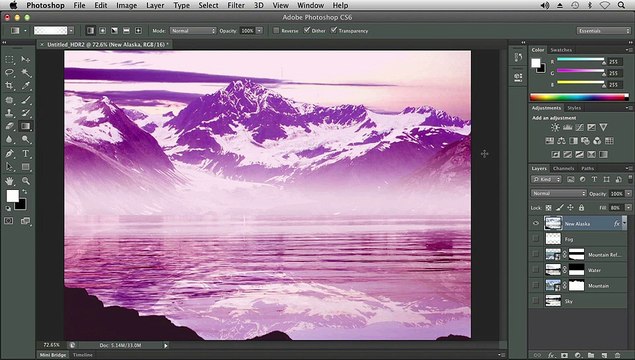Screen dimensions: 635x360
Task: Open the Fill percentage dropdown arrow
Action: pyautogui.click(x=629, y=207)
